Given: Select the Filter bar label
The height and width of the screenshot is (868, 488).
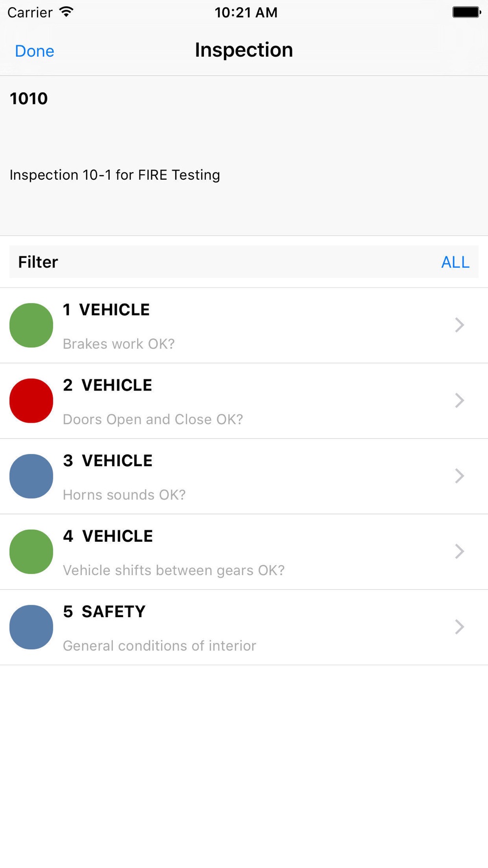Looking at the screenshot, I should (x=38, y=262).
